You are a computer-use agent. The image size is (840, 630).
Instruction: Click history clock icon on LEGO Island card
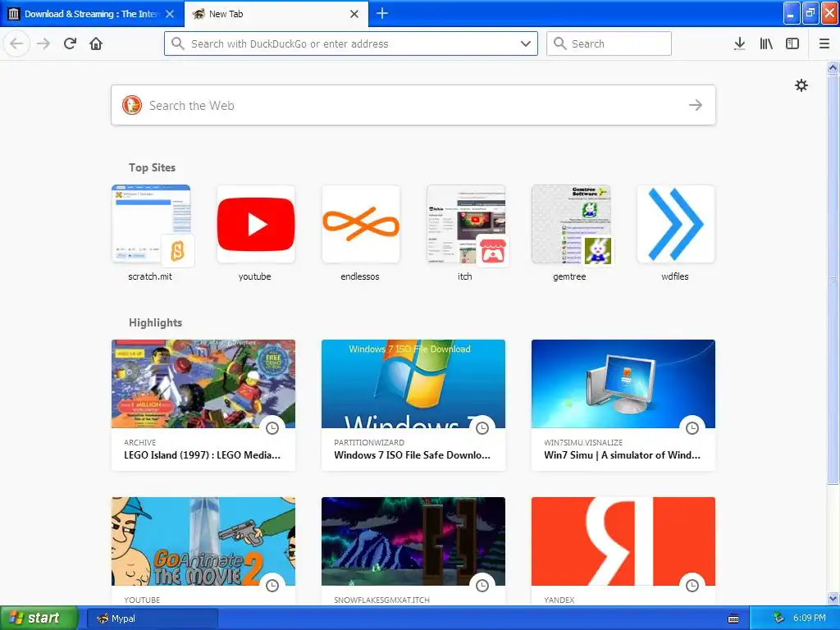(x=272, y=427)
